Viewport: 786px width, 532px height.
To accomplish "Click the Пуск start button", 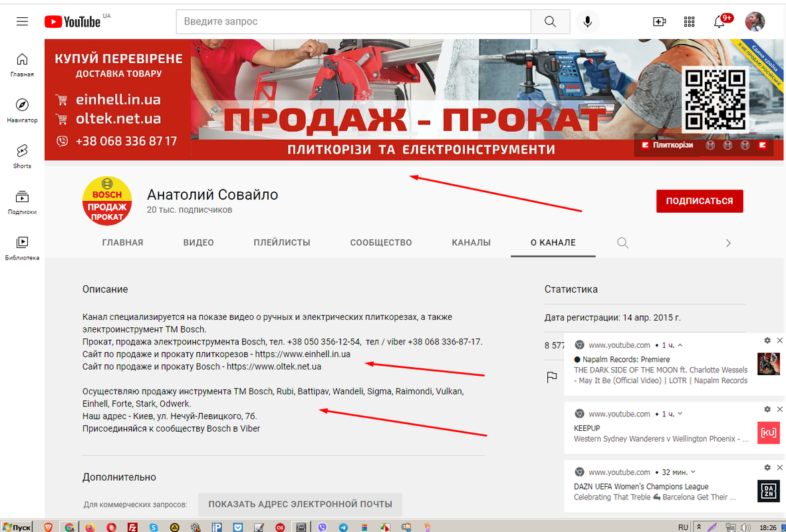I will 17,527.
